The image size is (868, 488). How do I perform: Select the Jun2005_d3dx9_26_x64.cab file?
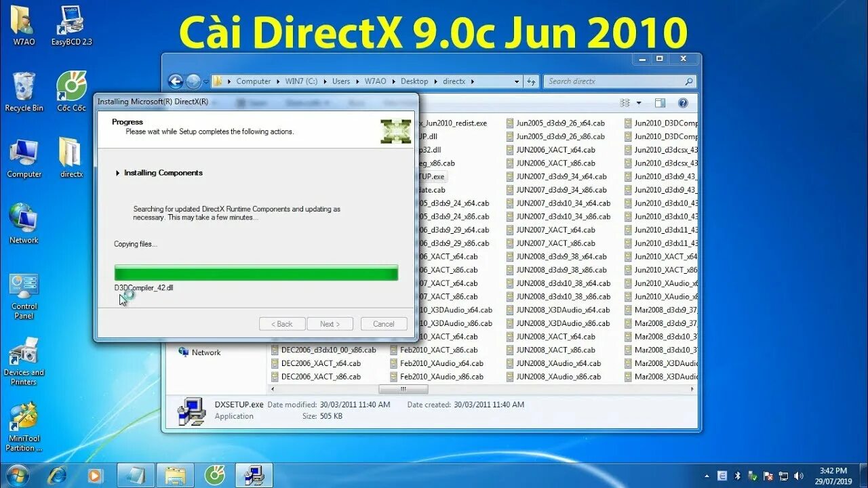[556, 123]
